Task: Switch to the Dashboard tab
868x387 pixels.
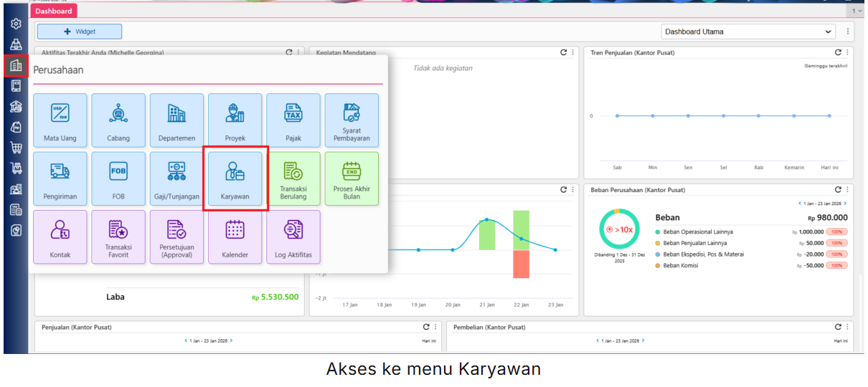Action: 54,11
